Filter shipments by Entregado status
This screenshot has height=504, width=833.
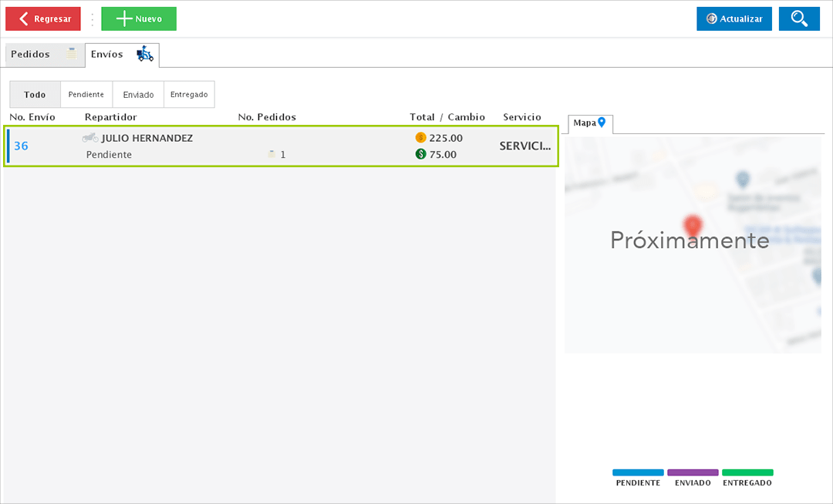[x=189, y=95]
